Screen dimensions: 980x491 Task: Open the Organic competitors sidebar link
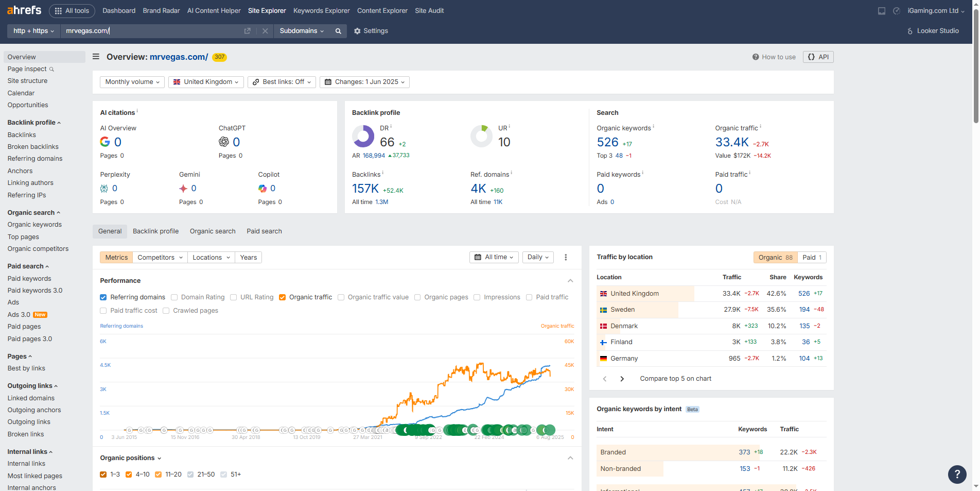(x=38, y=249)
